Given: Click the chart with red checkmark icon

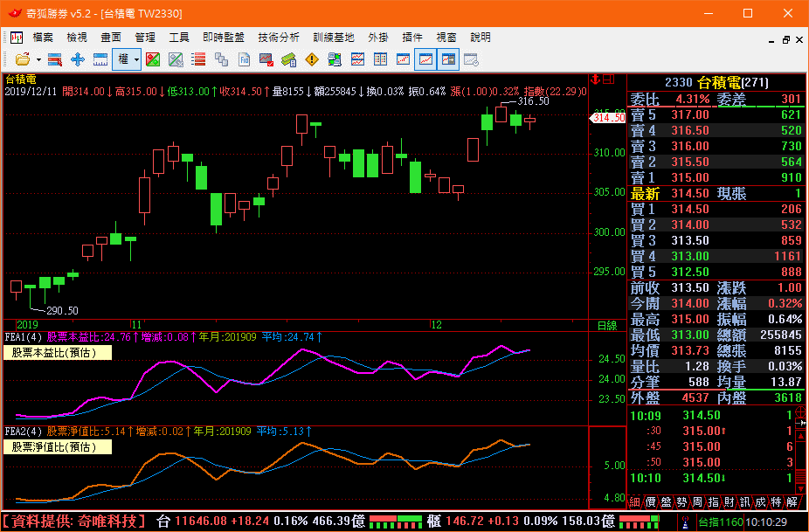Looking at the screenshot, I should pos(266,60).
